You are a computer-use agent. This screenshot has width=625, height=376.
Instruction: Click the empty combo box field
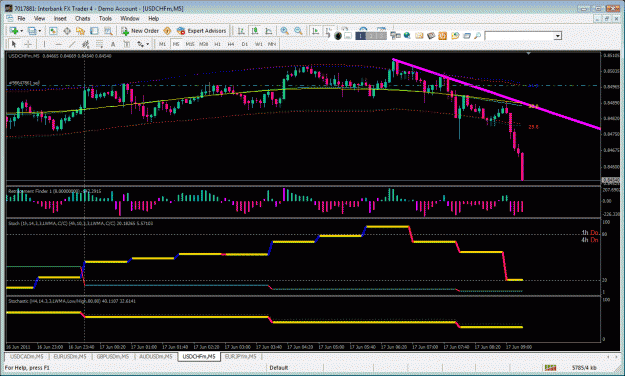(519, 36)
